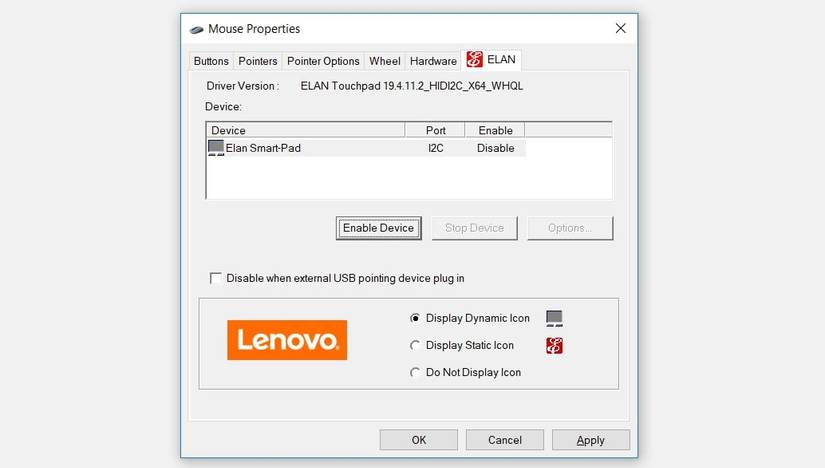Screen dimensions: 825x468
Task: Click the mouse icon in title bar
Action: pos(196,29)
